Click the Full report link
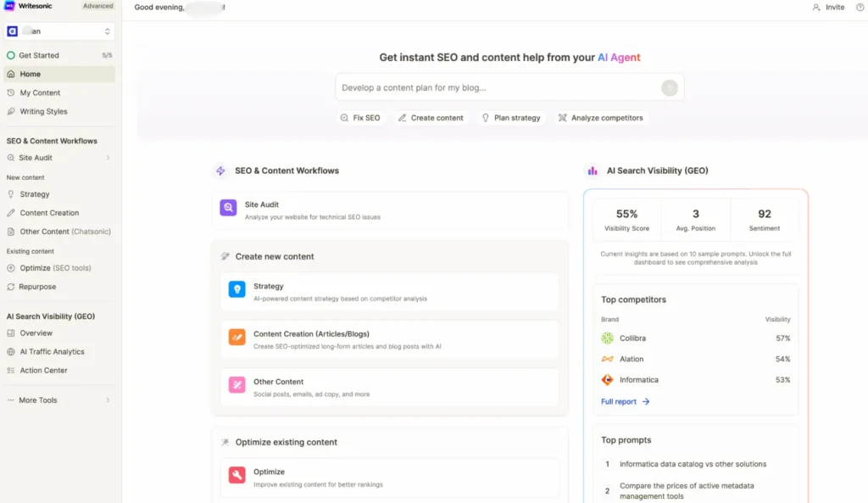Screen dimensions: 868x503 (x=625, y=401)
